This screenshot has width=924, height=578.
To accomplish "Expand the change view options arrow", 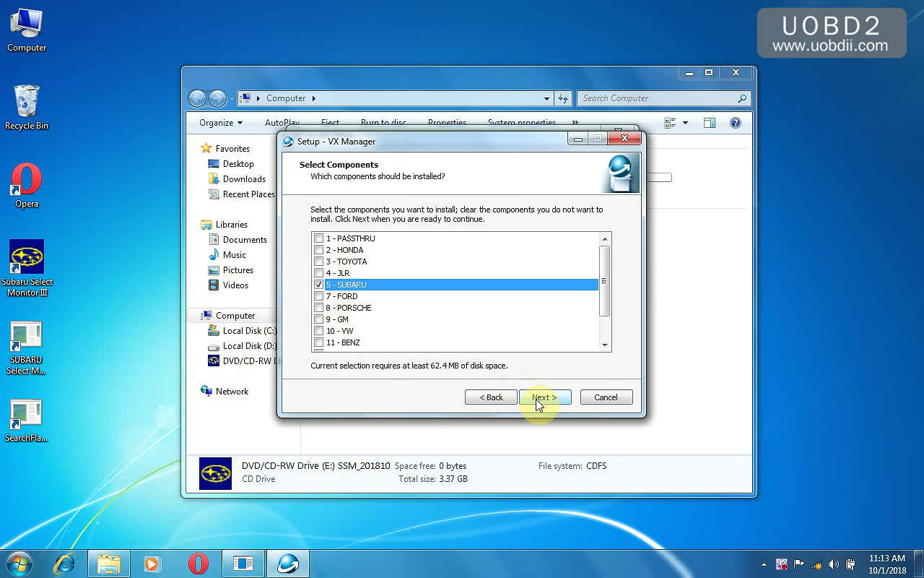I will coord(685,123).
